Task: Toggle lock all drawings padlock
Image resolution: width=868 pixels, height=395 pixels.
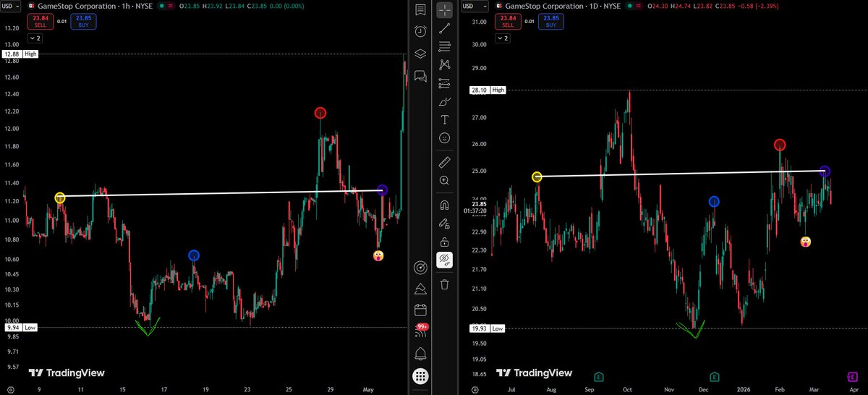Action: point(444,241)
